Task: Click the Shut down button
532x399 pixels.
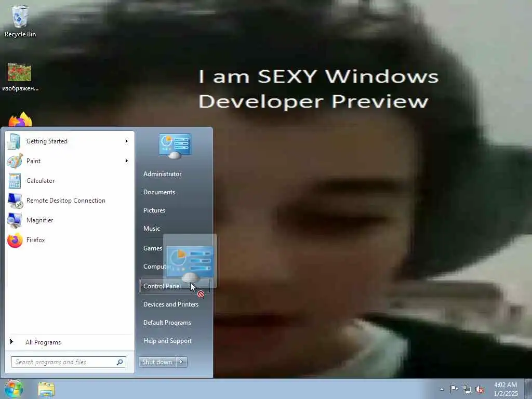Action: (157, 362)
